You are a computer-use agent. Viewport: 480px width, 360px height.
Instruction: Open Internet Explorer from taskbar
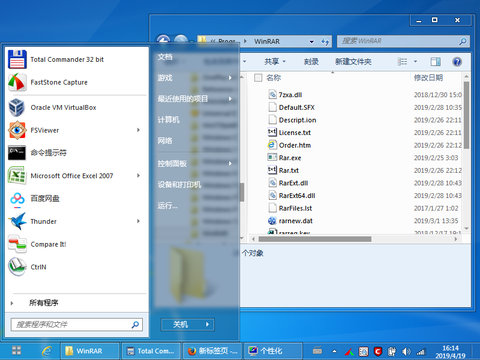tap(47, 351)
